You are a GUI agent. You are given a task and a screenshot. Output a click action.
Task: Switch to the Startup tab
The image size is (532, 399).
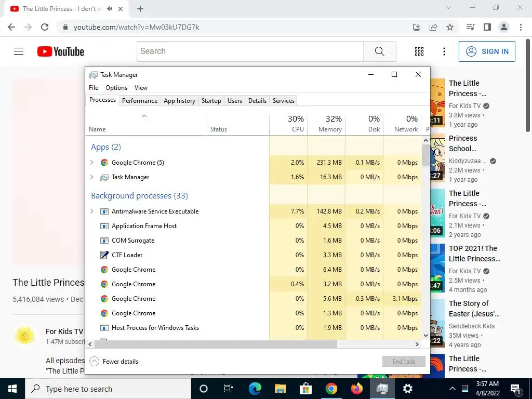tap(211, 101)
